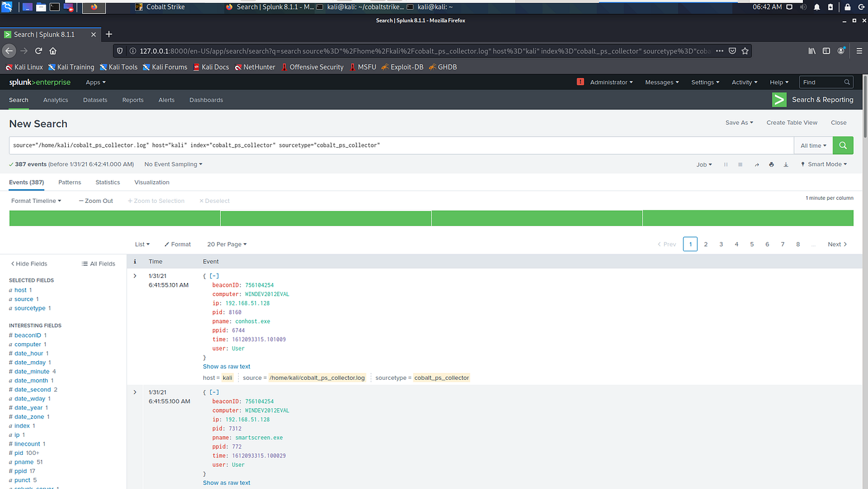The image size is (868, 489).
Task: Bookmark this page with the star
Action: tap(745, 51)
